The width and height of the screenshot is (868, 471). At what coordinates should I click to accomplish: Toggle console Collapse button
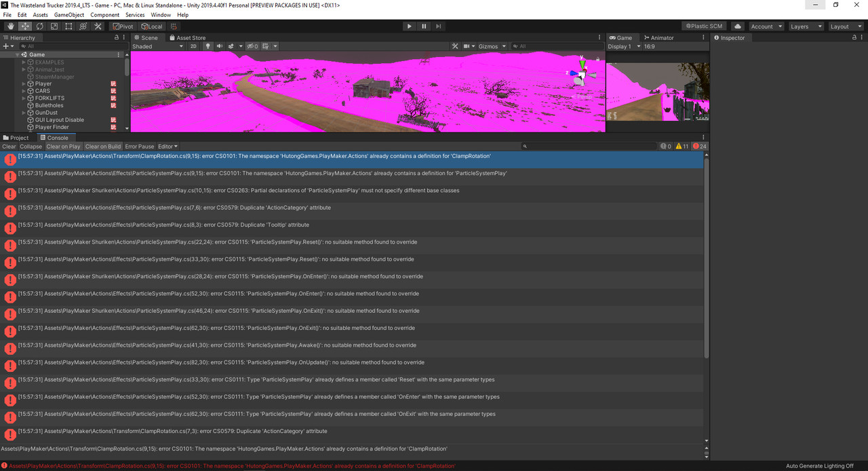tap(31, 147)
